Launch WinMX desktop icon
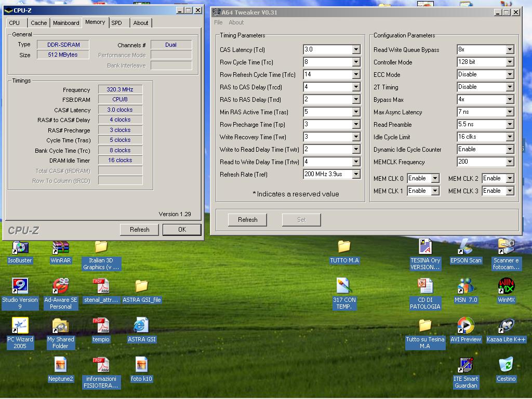Viewport: 532px width, 399px height. 506,291
